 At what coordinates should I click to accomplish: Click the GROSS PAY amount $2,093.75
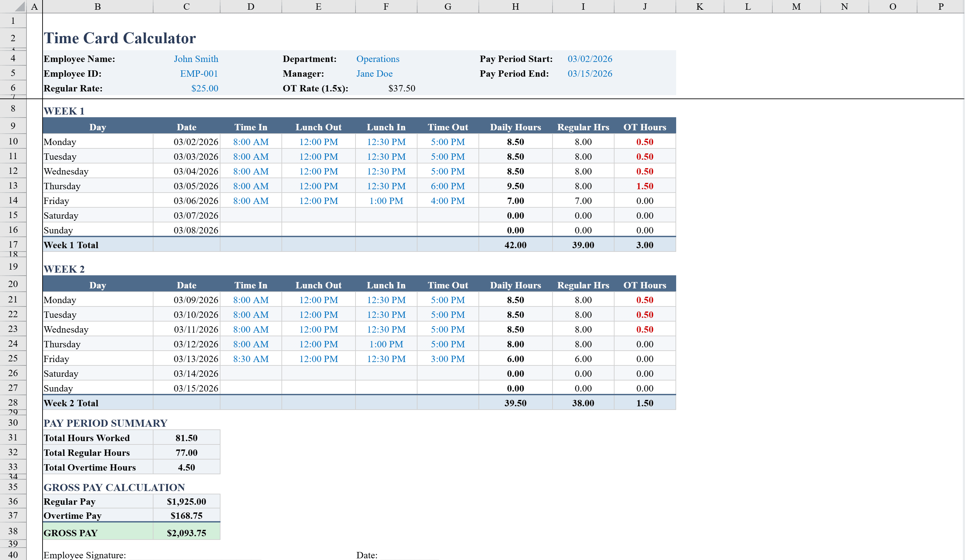pos(186,532)
